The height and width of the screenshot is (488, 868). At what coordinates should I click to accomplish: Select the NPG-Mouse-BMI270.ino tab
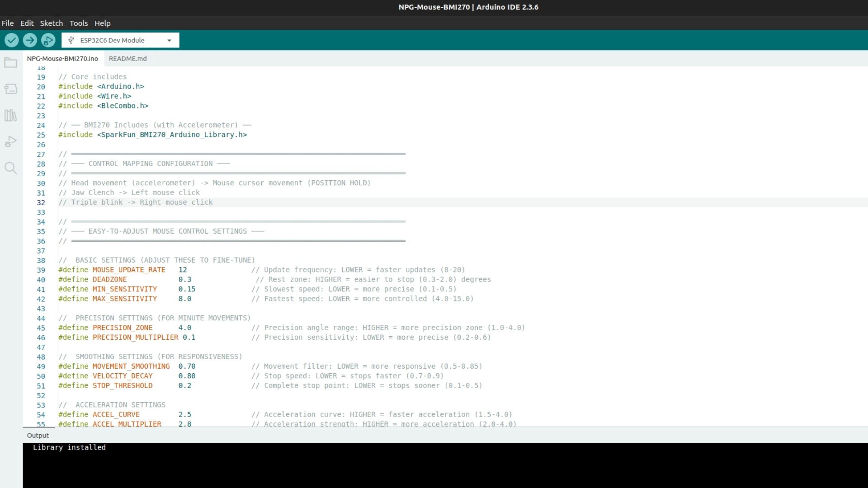pos(62,59)
